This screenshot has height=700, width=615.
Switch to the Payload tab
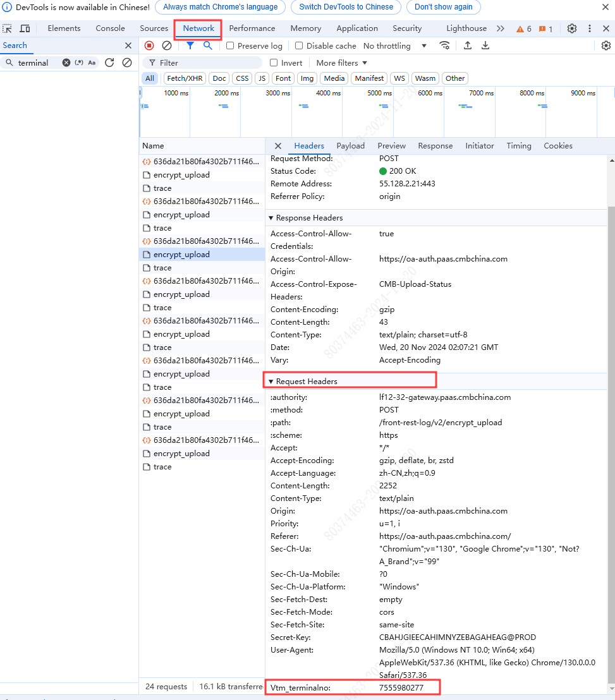click(350, 145)
